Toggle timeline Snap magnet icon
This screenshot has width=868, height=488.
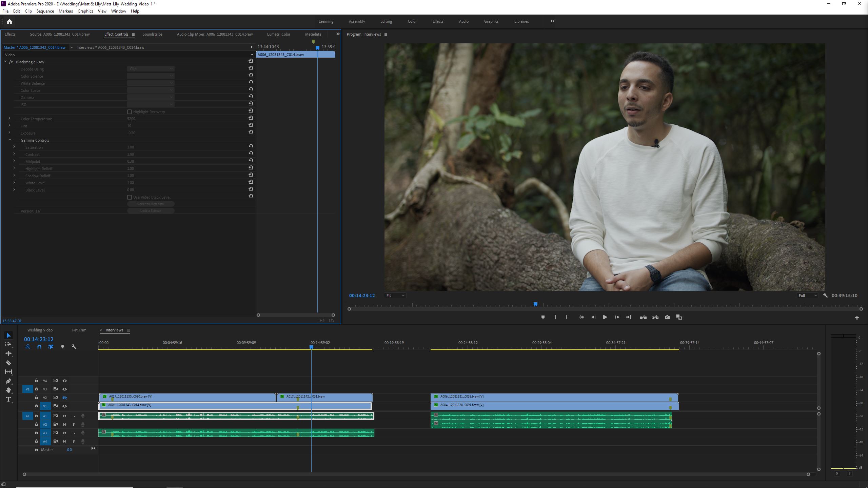pyautogui.click(x=39, y=347)
